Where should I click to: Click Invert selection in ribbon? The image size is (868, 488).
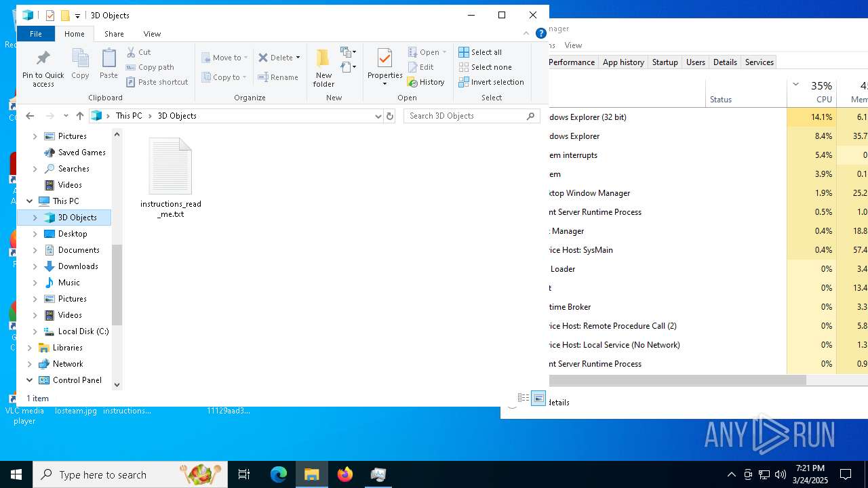pyautogui.click(x=491, y=82)
